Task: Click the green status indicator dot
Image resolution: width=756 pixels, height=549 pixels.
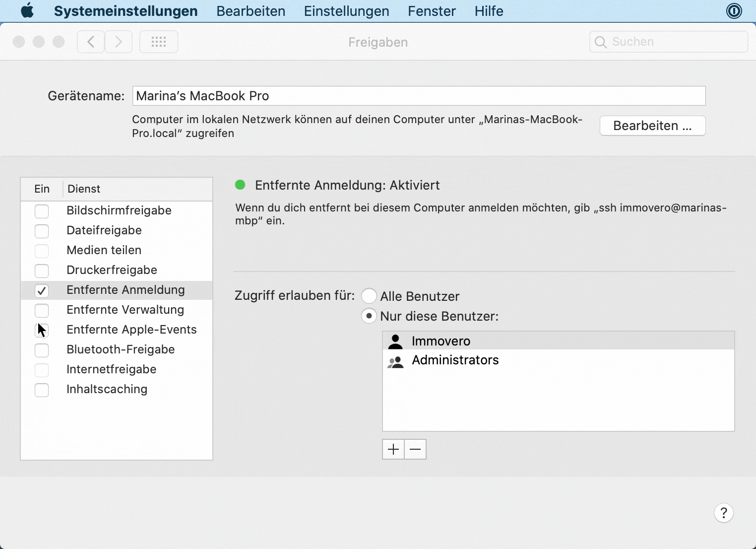Action: tap(240, 185)
